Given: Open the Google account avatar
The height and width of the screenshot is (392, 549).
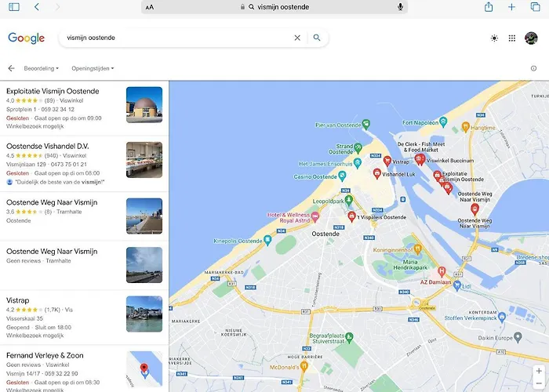Looking at the screenshot, I should pyautogui.click(x=531, y=38).
